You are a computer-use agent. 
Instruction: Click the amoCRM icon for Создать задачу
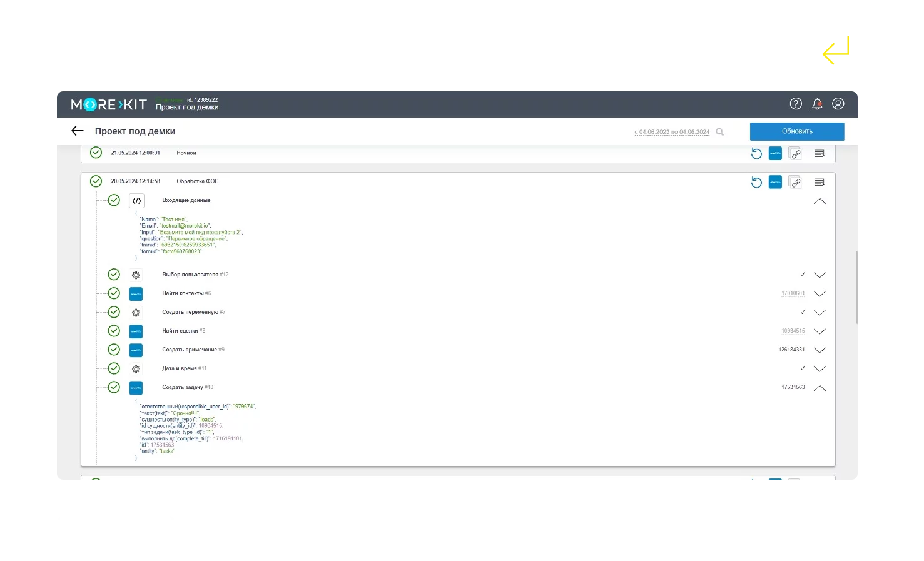136,387
